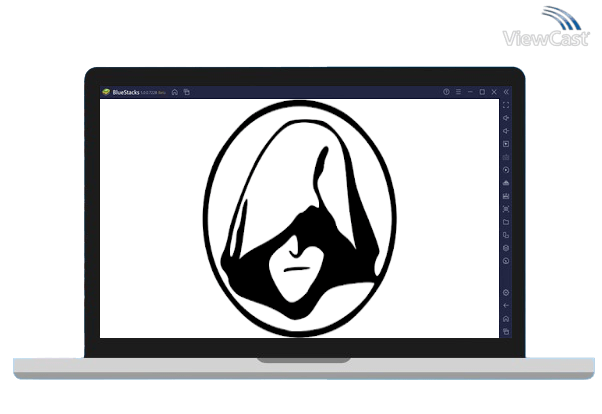This screenshot has width=602, height=414.
Task: Click the hooded figure logo image
Action: [x=299, y=219]
